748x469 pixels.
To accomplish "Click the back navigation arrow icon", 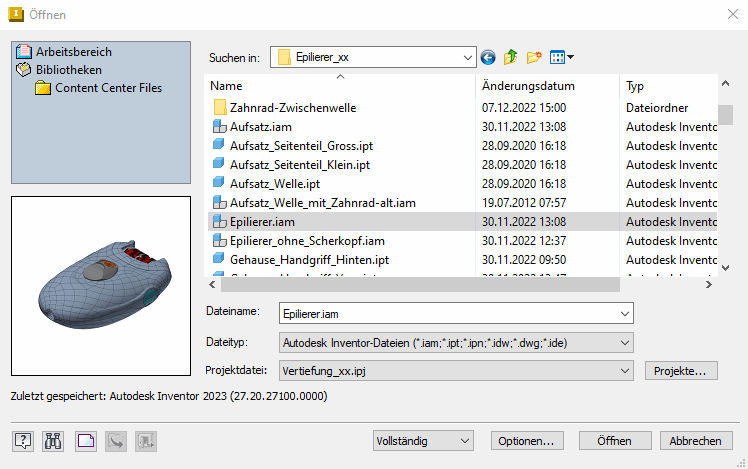I will pyautogui.click(x=488, y=58).
